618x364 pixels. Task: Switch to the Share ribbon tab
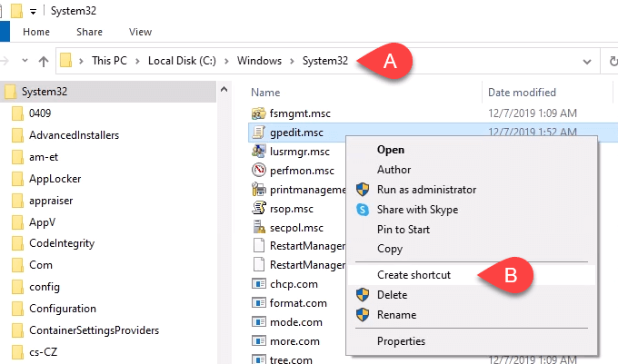[89, 32]
